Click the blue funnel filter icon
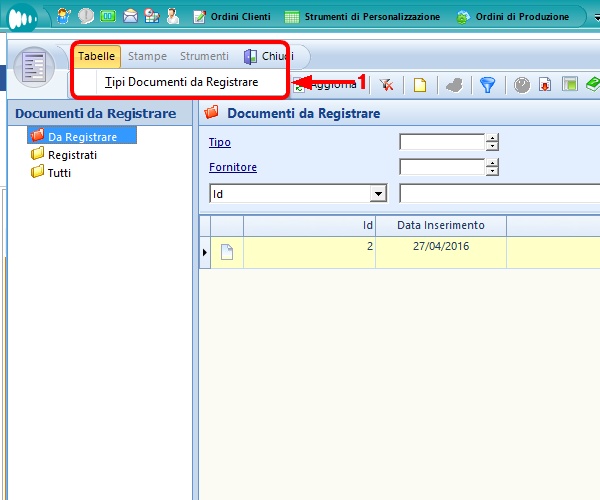600x500 pixels. 487,85
